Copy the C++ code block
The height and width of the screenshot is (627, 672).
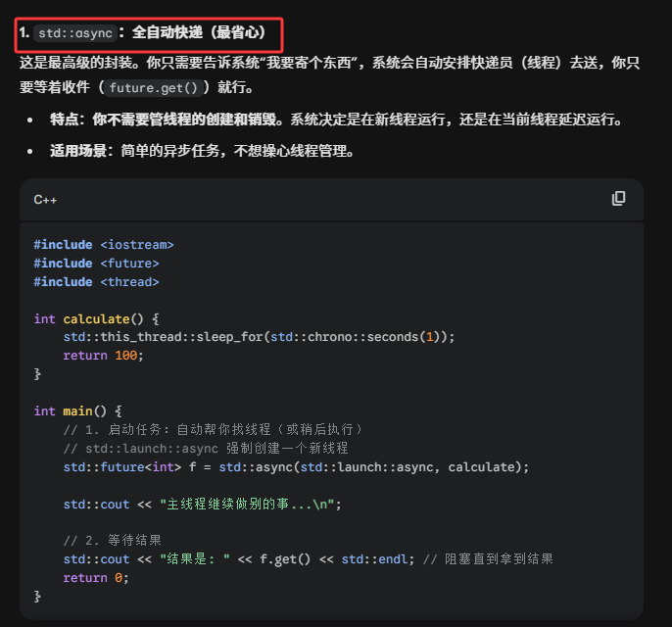(618, 199)
